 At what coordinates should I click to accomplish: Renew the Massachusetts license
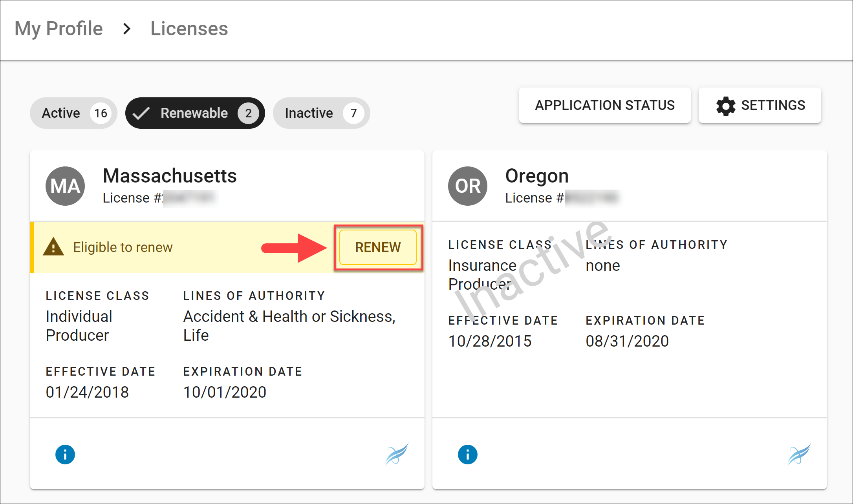point(378,247)
